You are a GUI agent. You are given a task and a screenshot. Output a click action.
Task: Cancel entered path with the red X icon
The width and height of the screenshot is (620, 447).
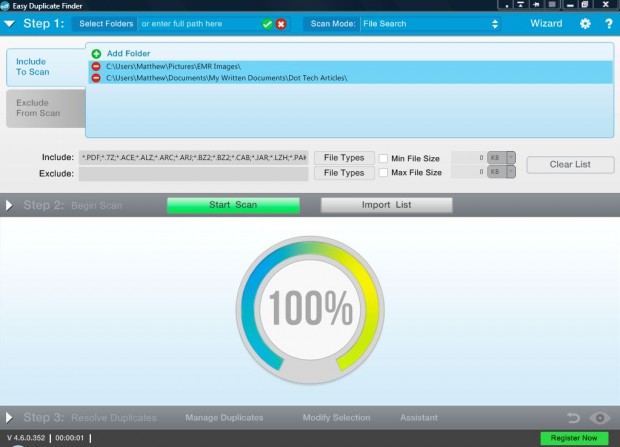coord(281,24)
